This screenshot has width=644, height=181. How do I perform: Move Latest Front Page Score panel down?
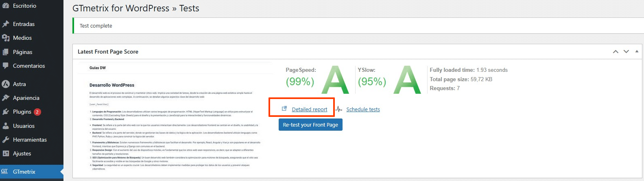(x=626, y=52)
